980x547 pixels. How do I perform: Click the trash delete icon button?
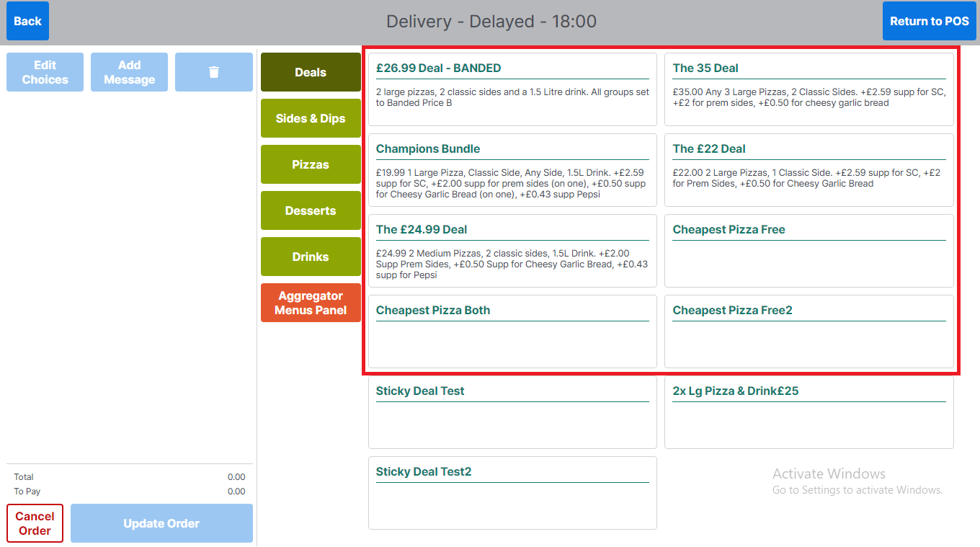click(x=213, y=72)
